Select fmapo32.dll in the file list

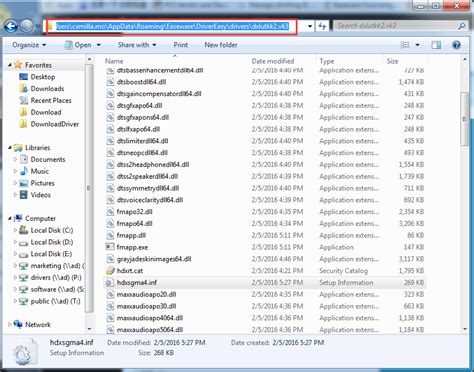click(134, 212)
